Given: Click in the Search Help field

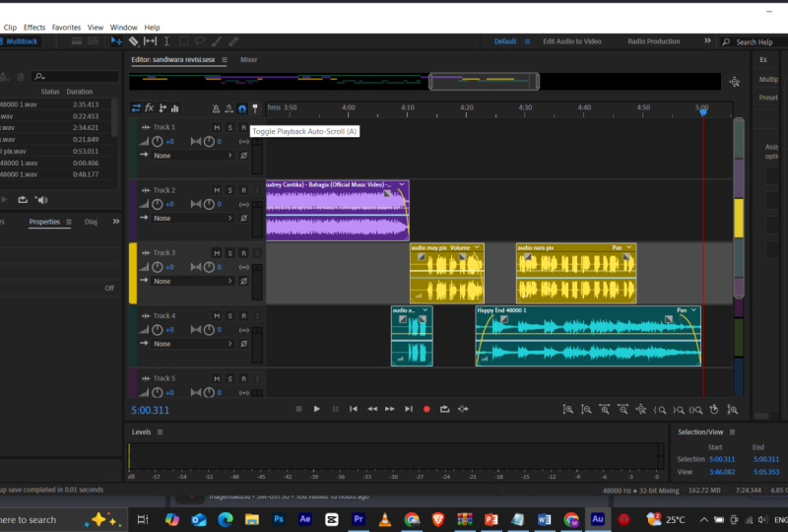Looking at the screenshot, I should click(x=754, y=42).
